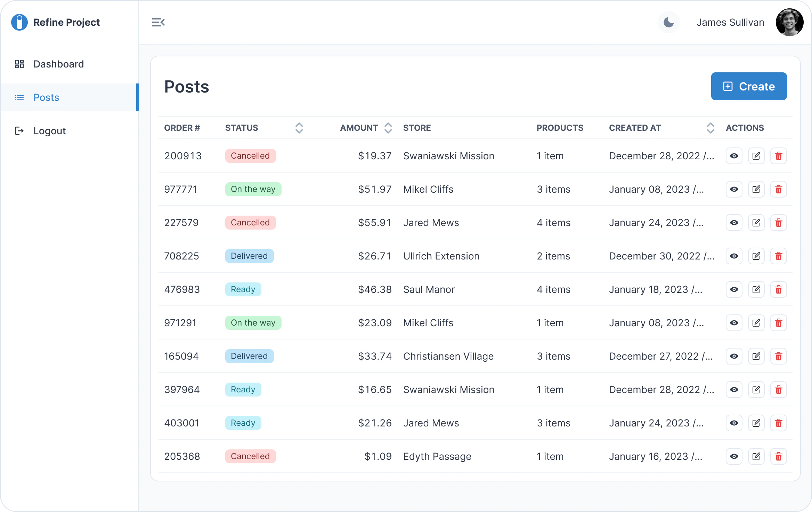Image resolution: width=812 pixels, height=512 pixels.
Task: Click the delete icon for order 205368
Action: [779, 456]
